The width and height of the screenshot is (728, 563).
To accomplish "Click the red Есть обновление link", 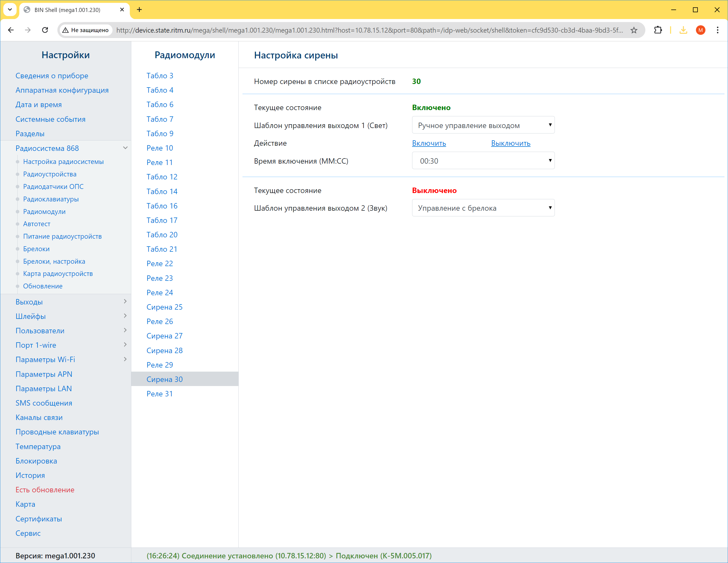I will click(x=45, y=490).
